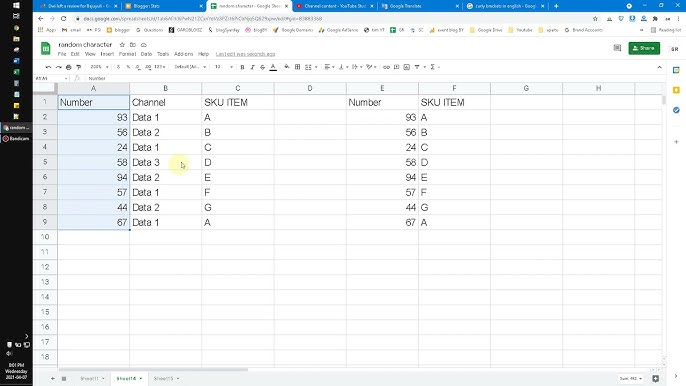The height and width of the screenshot is (386, 686).
Task: Select column D header
Action: [x=310, y=88]
